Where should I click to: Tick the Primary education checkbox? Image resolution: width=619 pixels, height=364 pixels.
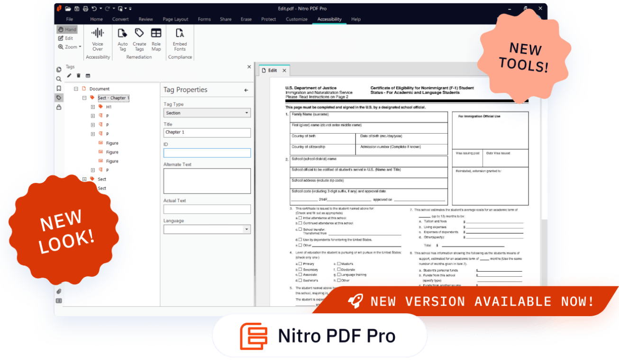click(300, 264)
